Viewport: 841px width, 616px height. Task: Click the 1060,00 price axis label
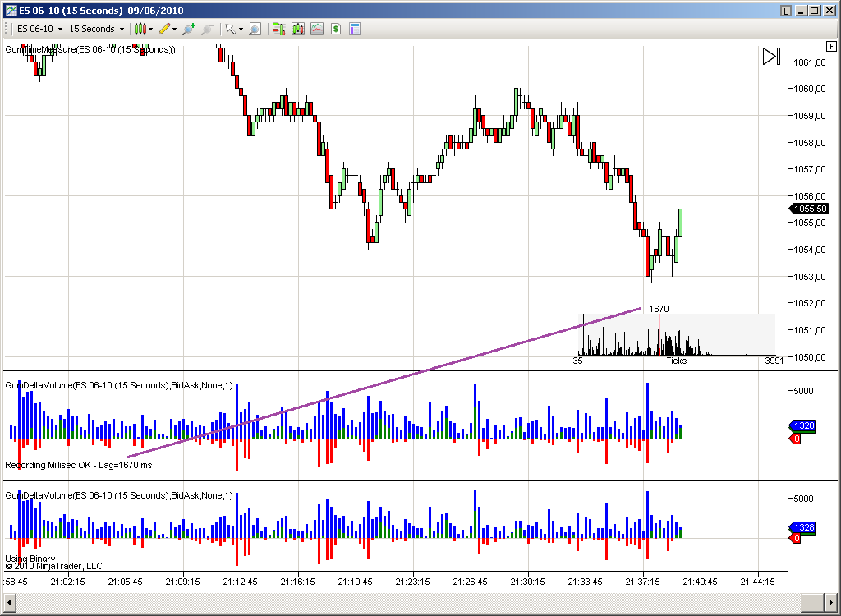pyautogui.click(x=809, y=89)
